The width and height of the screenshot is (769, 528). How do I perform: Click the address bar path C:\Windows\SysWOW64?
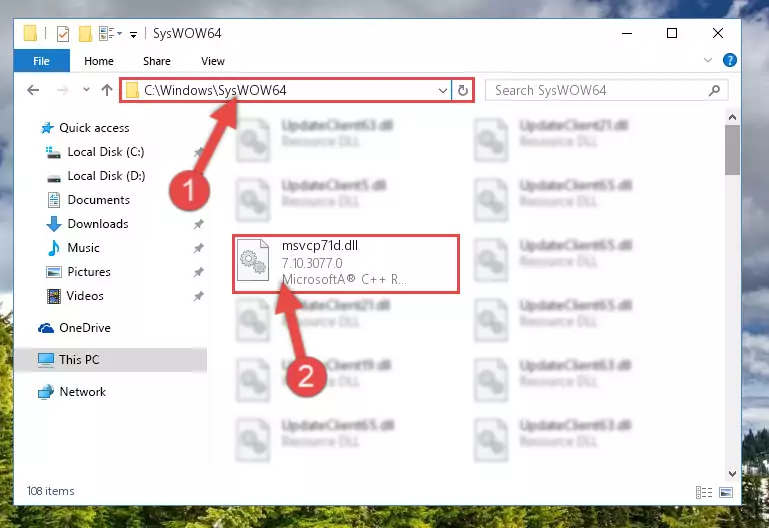pyautogui.click(x=215, y=91)
